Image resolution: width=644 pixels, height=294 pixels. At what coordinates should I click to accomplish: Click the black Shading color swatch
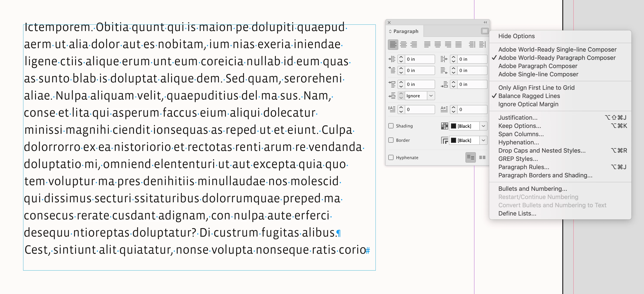(453, 126)
